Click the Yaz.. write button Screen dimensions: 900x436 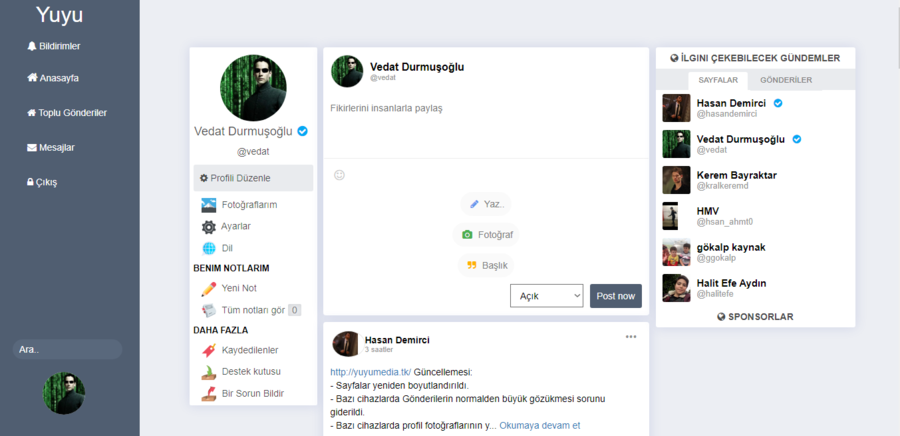pyautogui.click(x=486, y=204)
